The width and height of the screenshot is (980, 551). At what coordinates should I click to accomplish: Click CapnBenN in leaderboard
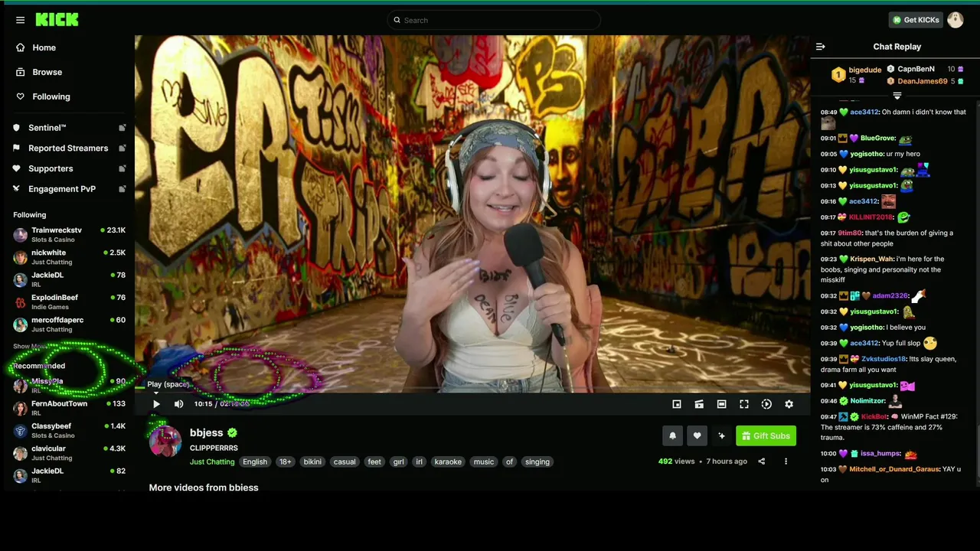pos(916,69)
